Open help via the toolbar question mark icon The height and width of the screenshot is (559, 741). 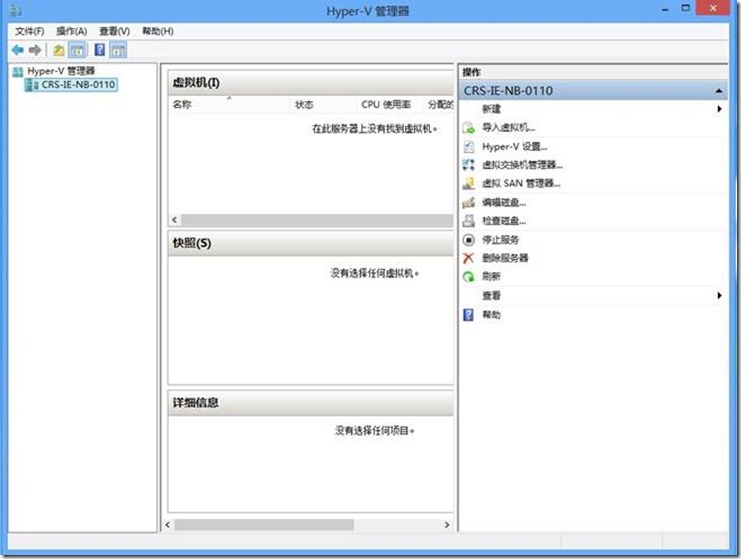[x=100, y=50]
